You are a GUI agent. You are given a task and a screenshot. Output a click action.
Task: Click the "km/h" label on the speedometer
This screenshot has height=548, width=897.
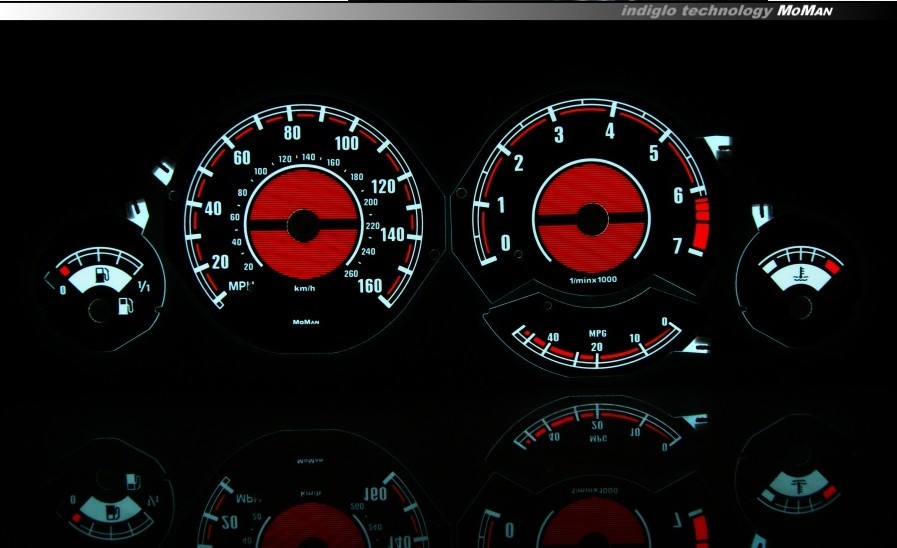point(305,288)
